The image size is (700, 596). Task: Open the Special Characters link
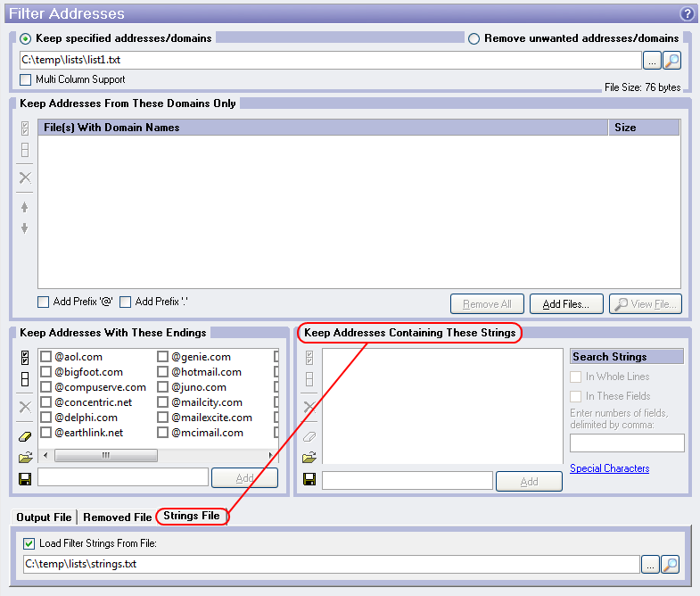pyautogui.click(x=609, y=468)
